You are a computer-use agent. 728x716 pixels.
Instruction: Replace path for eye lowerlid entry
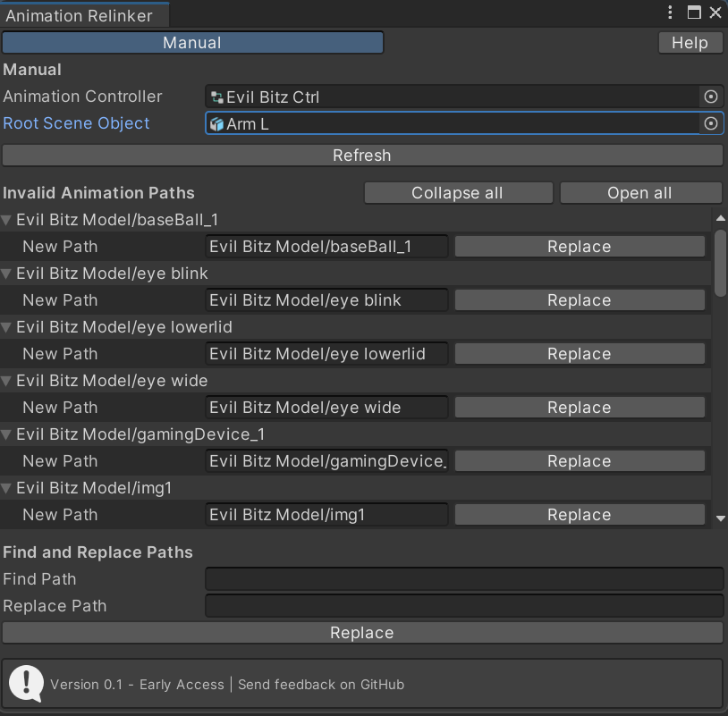[x=580, y=354]
